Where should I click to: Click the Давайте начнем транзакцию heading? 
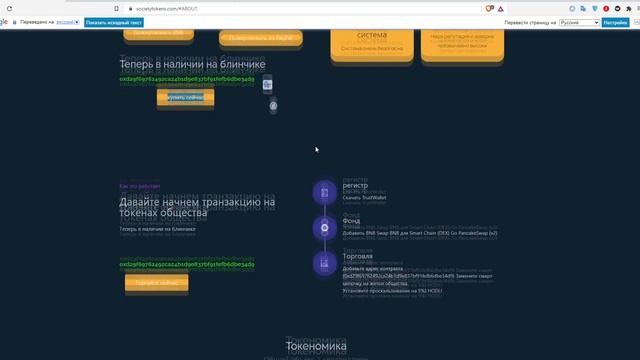(x=197, y=207)
